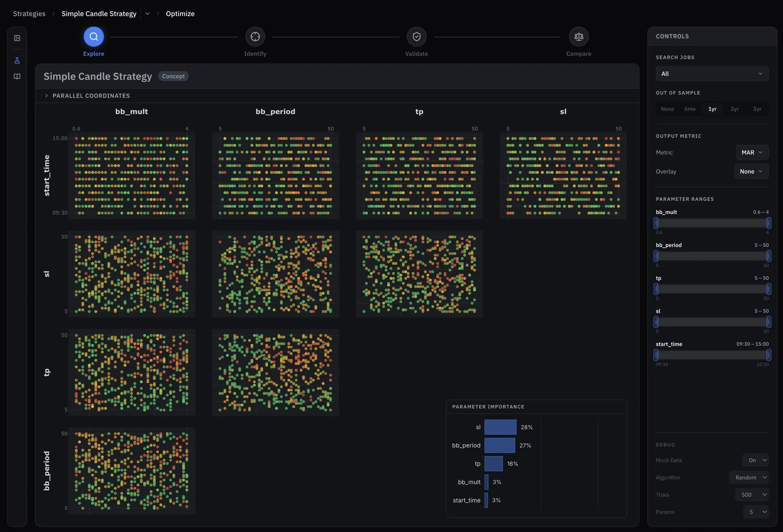Open the flask lab icon in sidebar
The image size is (783, 532).
[x=17, y=60]
